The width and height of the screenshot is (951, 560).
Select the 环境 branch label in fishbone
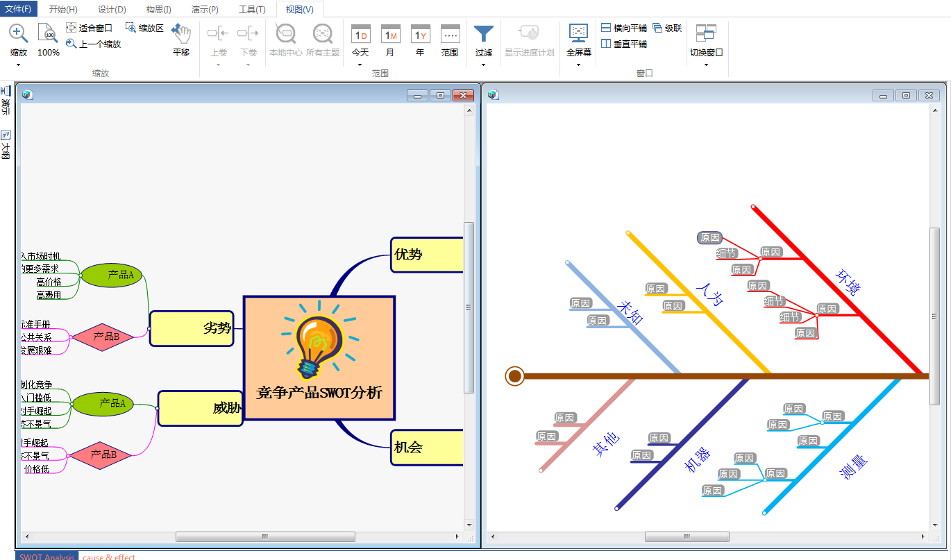pos(848,281)
